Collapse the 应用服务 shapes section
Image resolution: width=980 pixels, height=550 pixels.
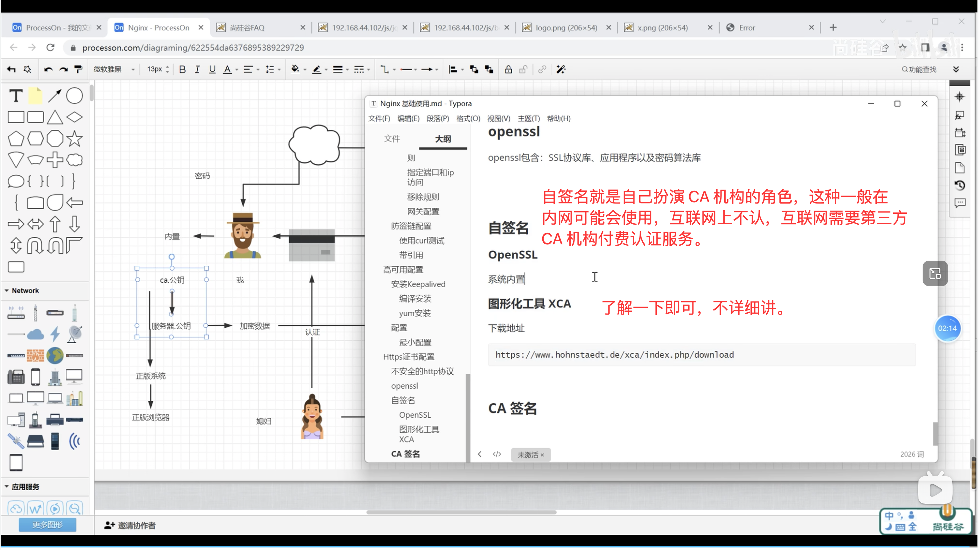click(x=7, y=487)
